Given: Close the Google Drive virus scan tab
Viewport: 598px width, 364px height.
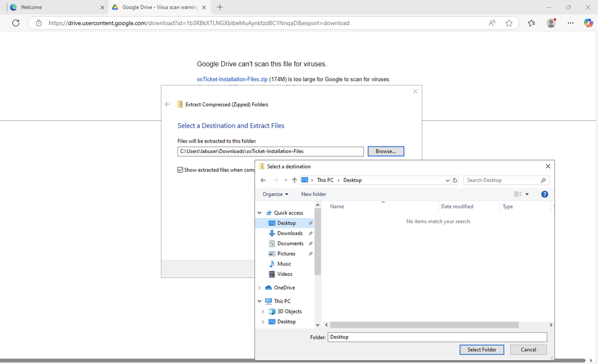Looking at the screenshot, I should (204, 7).
